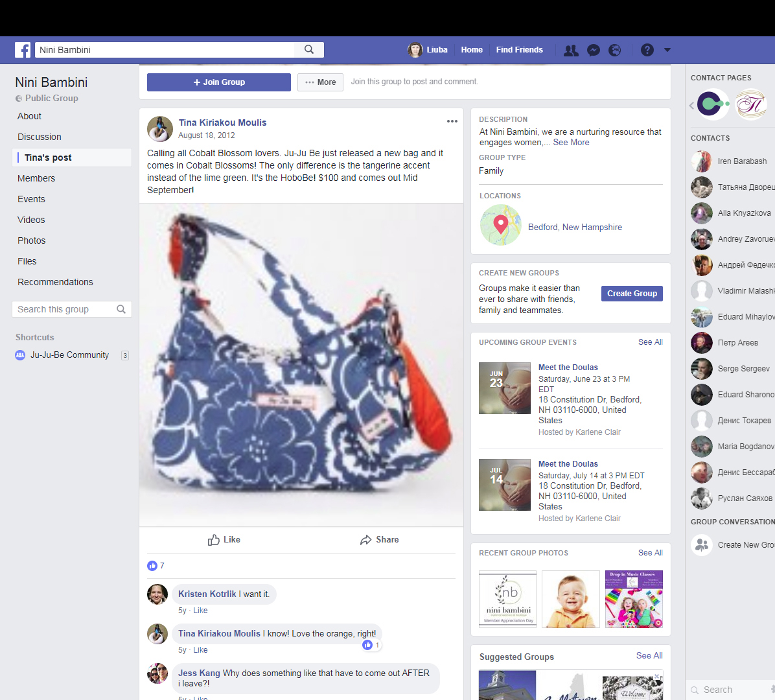Open the smiling baby group photo

tap(571, 599)
